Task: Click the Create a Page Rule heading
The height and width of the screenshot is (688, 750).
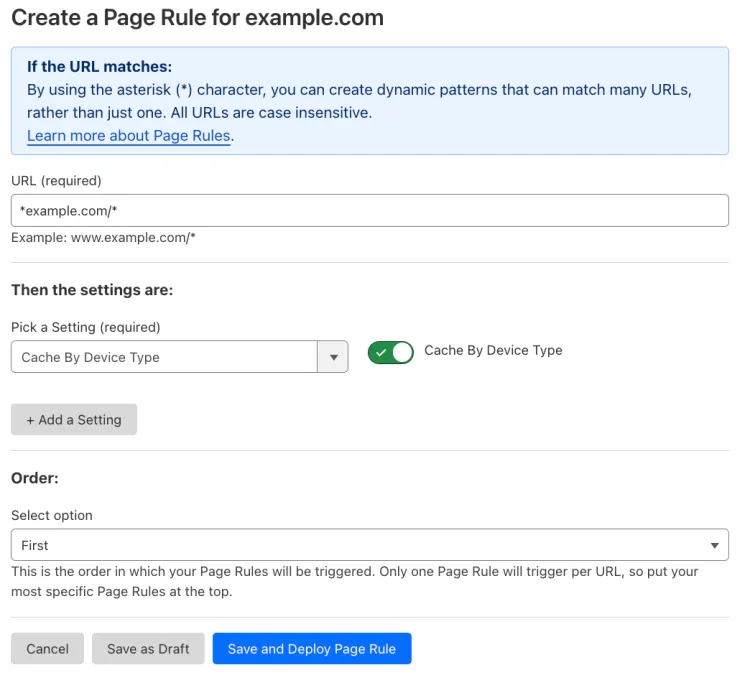Action: pyautogui.click(x=197, y=18)
